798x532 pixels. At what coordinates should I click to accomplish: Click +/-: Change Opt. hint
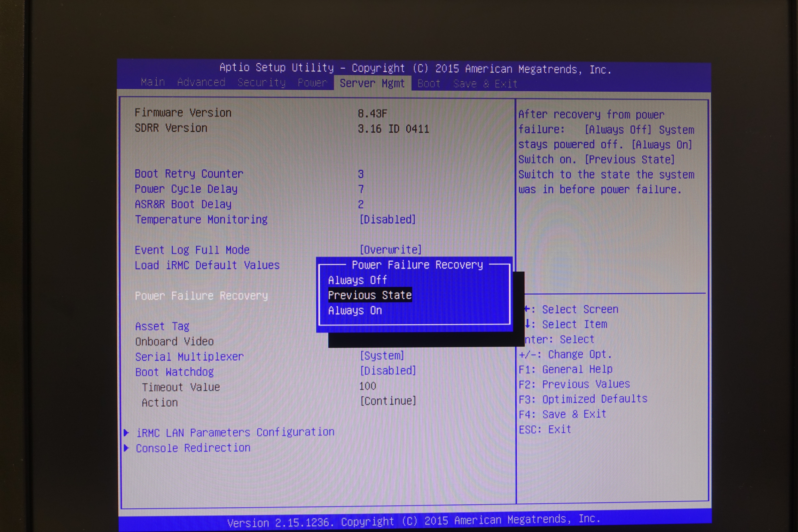click(x=565, y=354)
